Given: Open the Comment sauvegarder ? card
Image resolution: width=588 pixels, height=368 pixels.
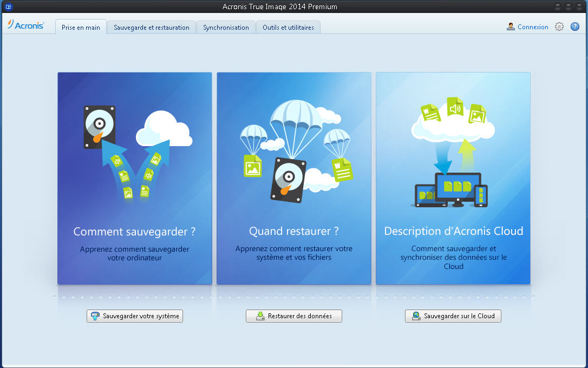Looking at the screenshot, I should tap(135, 179).
